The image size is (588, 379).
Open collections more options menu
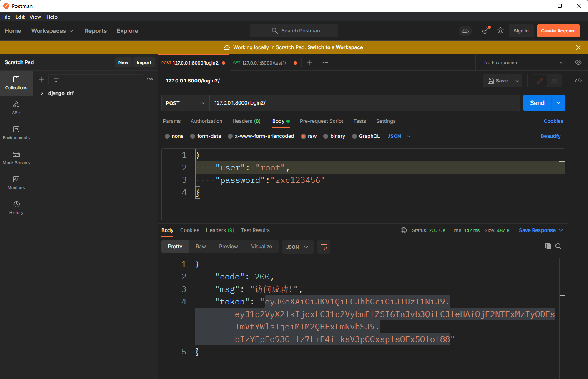click(150, 79)
